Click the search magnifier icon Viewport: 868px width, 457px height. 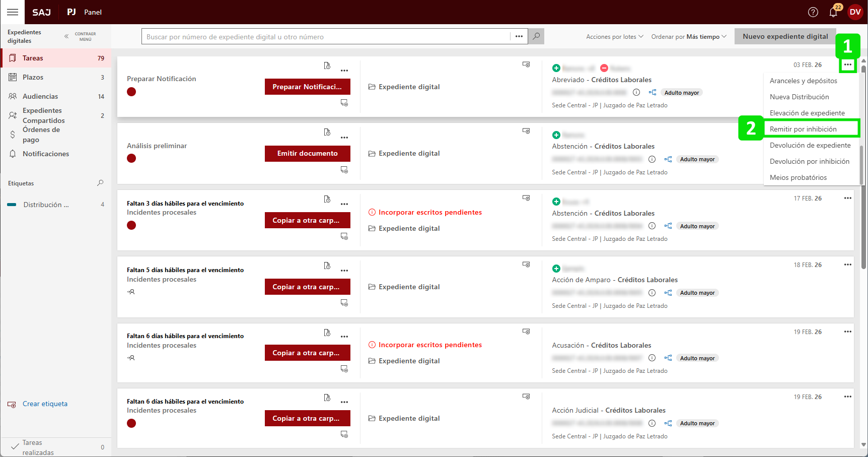coord(537,36)
